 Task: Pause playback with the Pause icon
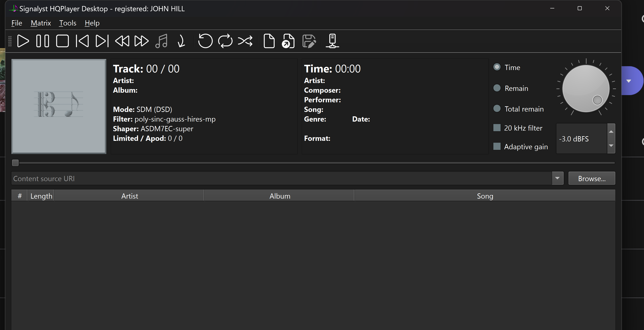coord(42,41)
